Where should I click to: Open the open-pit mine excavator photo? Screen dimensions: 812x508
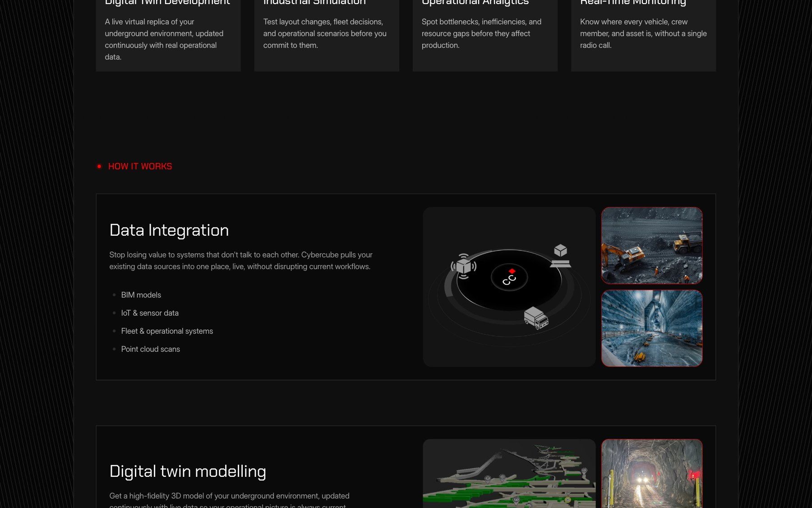(x=652, y=246)
